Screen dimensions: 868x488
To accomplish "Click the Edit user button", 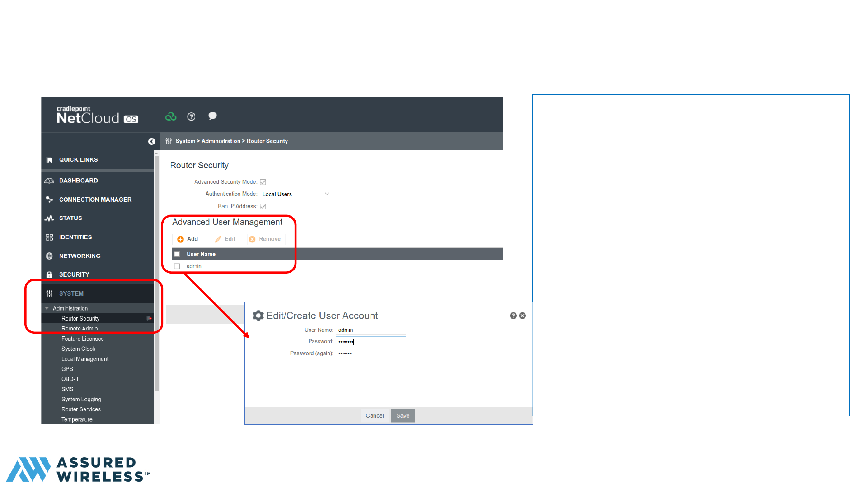I will tap(225, 239).
